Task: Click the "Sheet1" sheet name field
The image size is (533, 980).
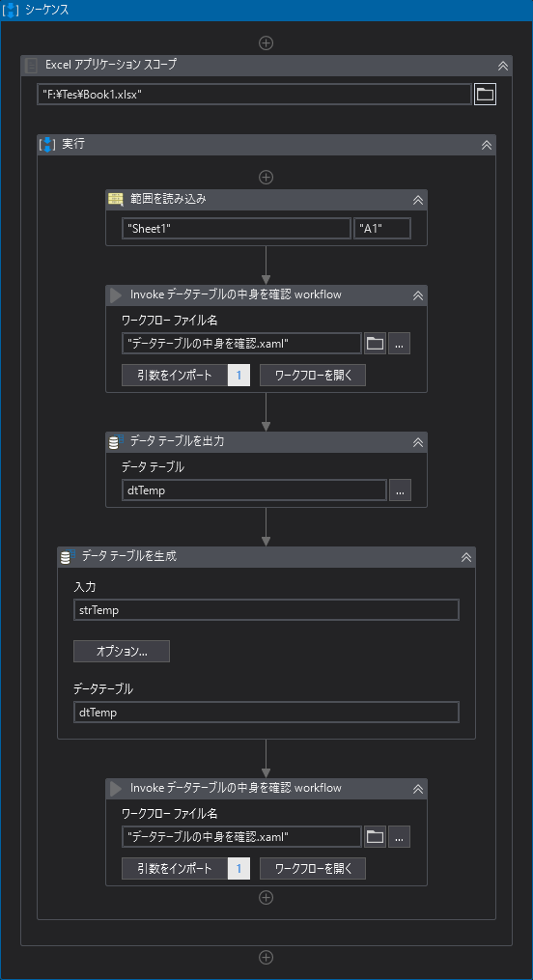Action: (x=237, y=229)
